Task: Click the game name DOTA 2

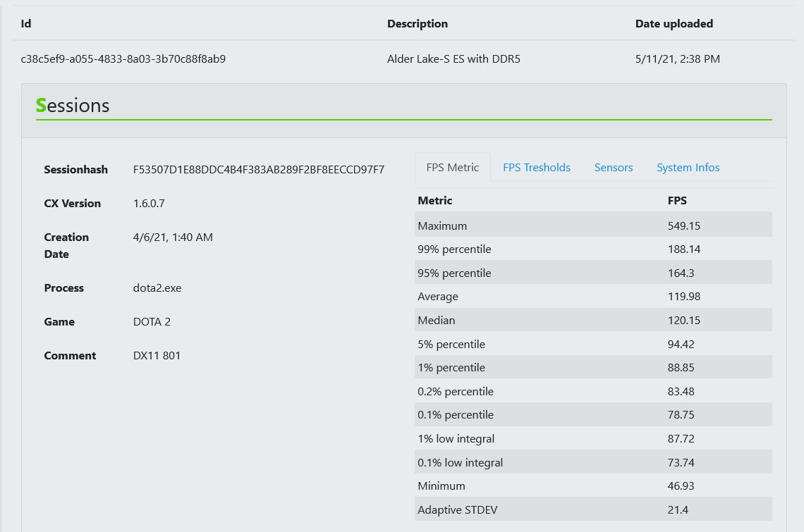Action: click(x=152, y=322)
